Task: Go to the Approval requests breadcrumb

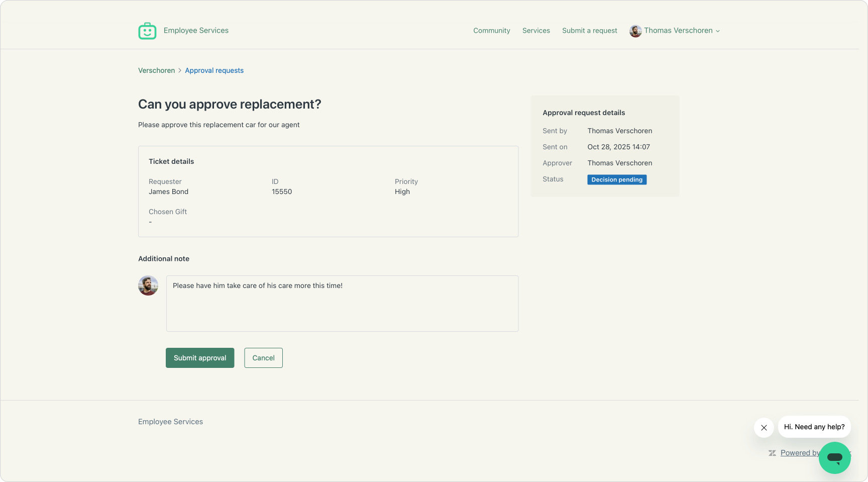Action: pyautogui.click(x=214, y=70)
